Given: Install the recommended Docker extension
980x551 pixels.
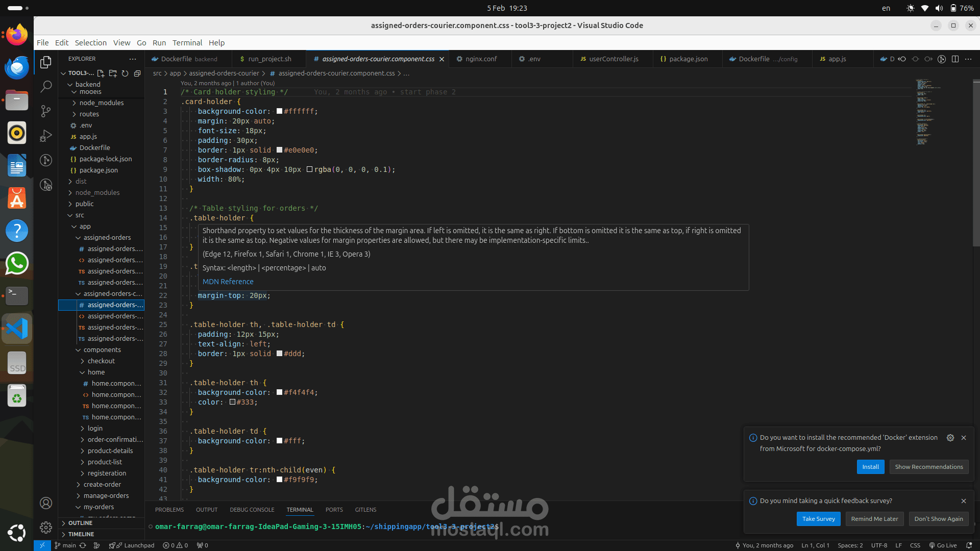Looking at the screenshot, I should point(870,467).
